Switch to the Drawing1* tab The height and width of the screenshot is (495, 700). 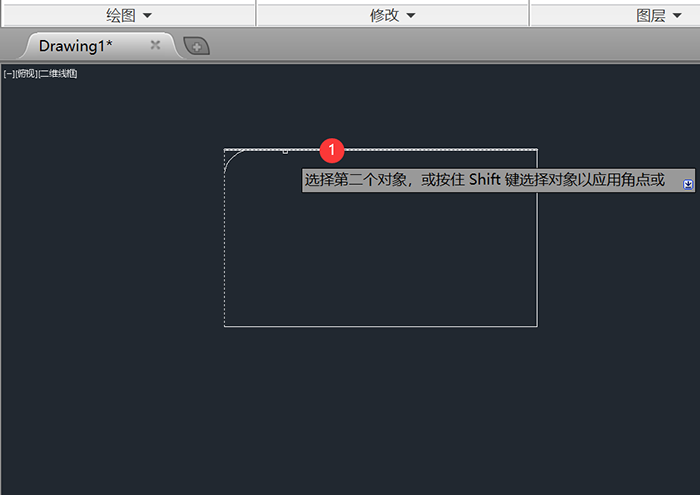[76, 46]
